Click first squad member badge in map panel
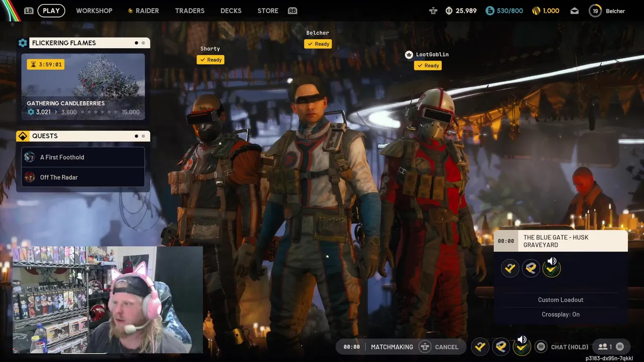This screenshot has width=644, height=362. coord(510,268)
